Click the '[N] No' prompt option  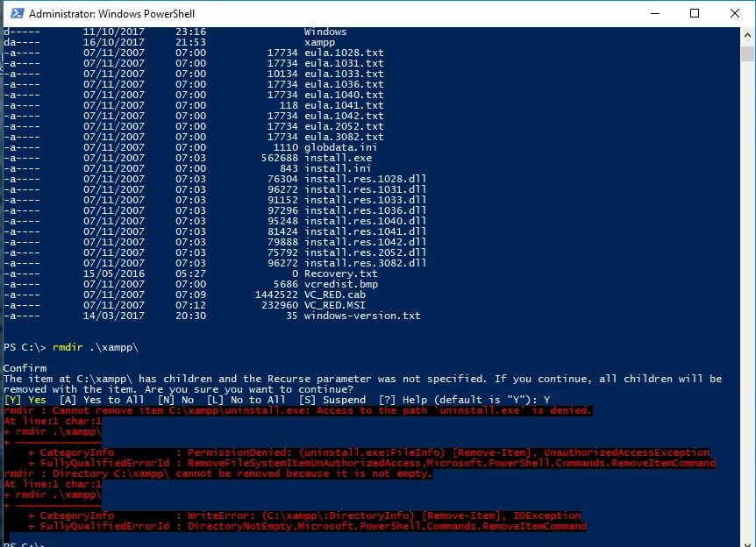coord(176,400)
